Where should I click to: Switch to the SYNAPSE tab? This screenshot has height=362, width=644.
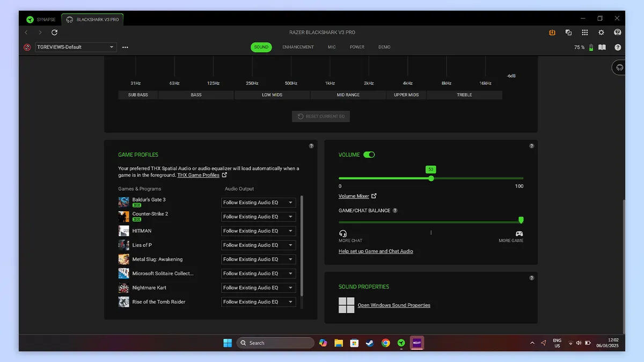[40, 19]
